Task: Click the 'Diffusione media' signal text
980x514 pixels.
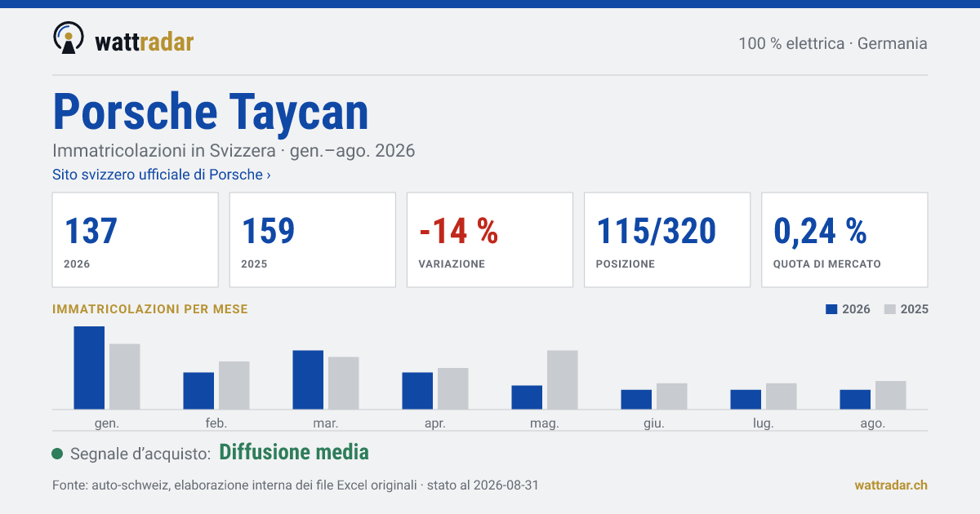Action: [294, 452]
